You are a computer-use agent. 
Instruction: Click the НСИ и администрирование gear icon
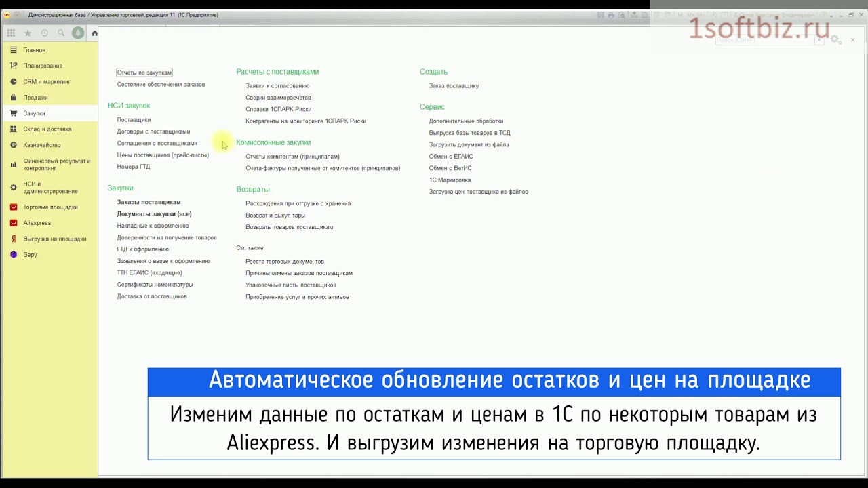click(x=14, y=188)
